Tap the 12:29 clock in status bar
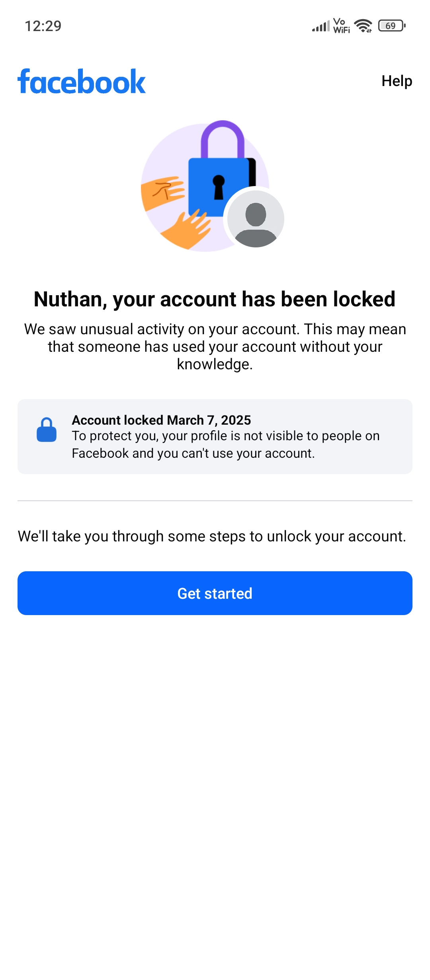Image resolution: width=430 pixels, height=980 pixels. click(x=43, y=26)
